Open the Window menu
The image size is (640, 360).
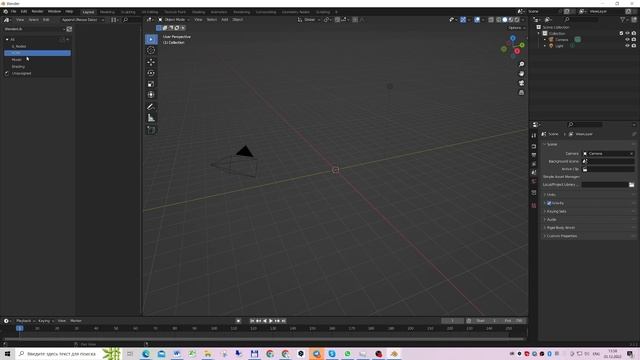coord(54,11)
